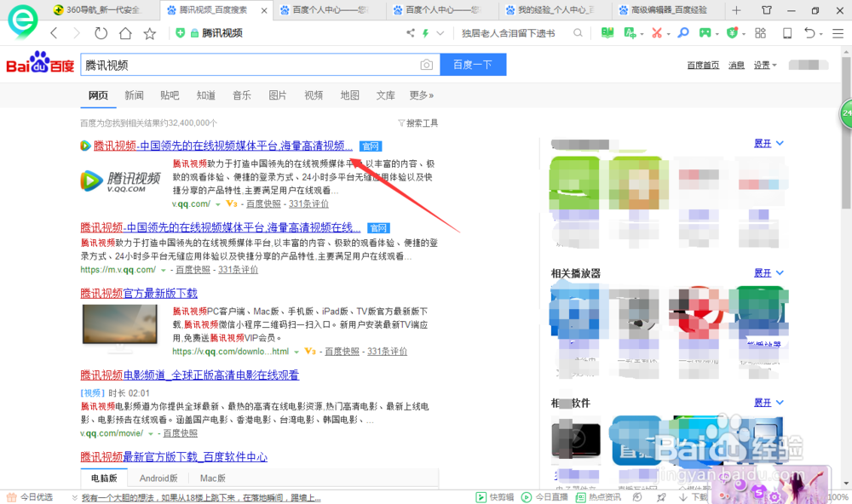Click the 百度一下 search button
852x504 pixels.
pyautogui.click(x=473, y=65)
